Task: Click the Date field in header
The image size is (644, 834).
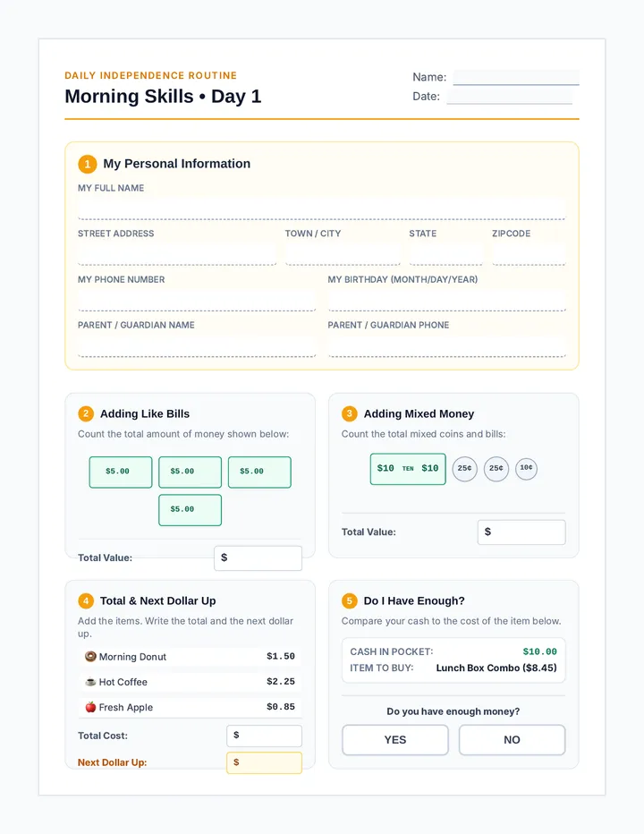Action: click(x=510, y=97)
